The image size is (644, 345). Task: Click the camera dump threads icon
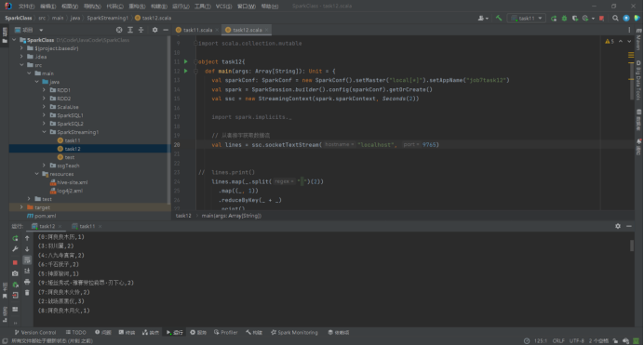point(15,273)
